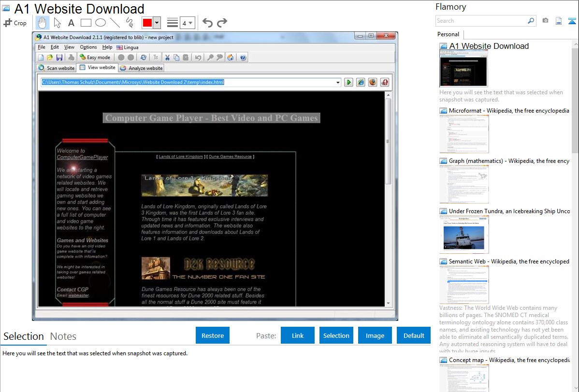Select the freehand scribble tool
Screen dimensions: 579x392
coord(130,23)
